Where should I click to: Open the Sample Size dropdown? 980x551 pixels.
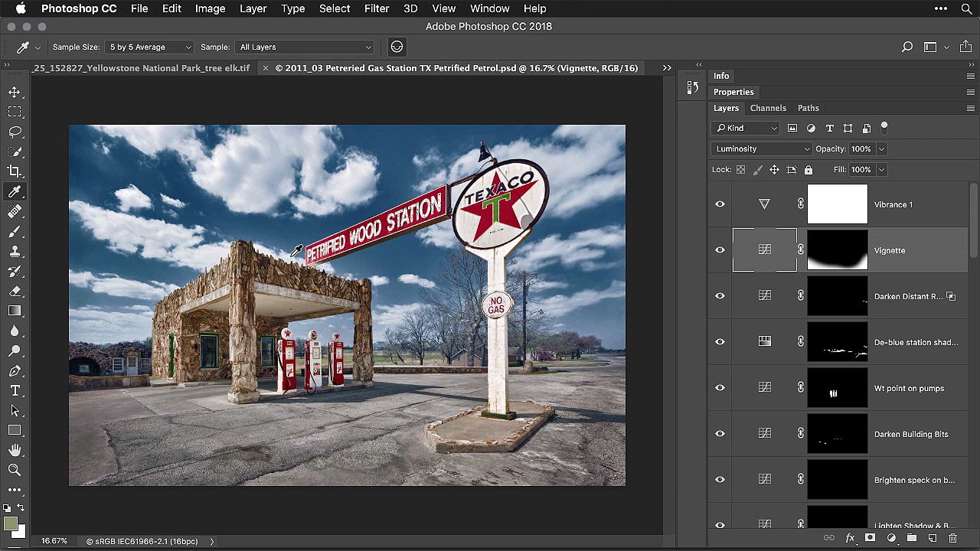coord(149,47)
